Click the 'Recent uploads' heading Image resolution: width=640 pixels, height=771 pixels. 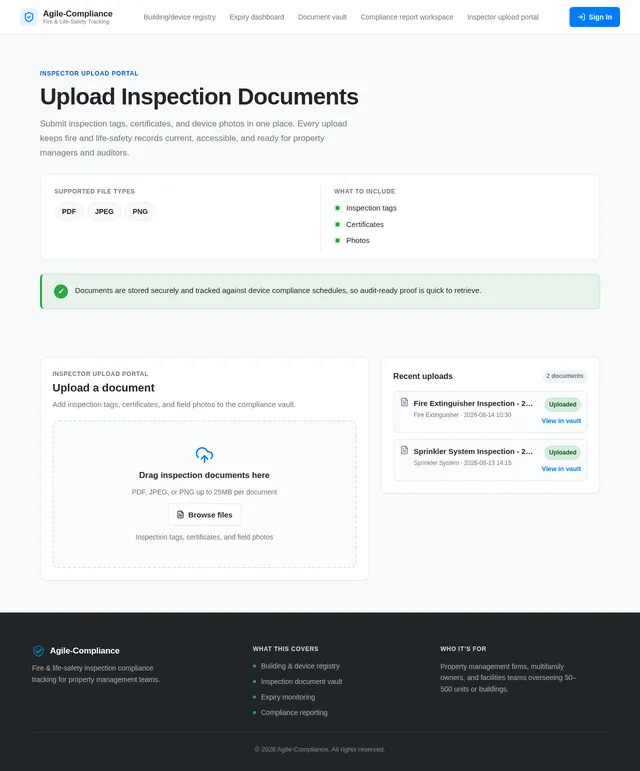click(x=423, y=376)
